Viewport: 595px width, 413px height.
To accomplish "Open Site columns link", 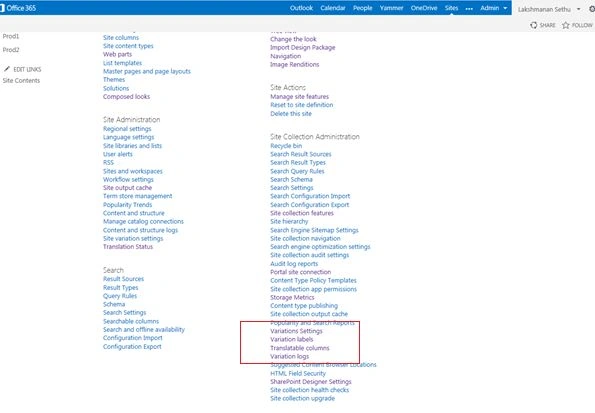I will [121, 38].
